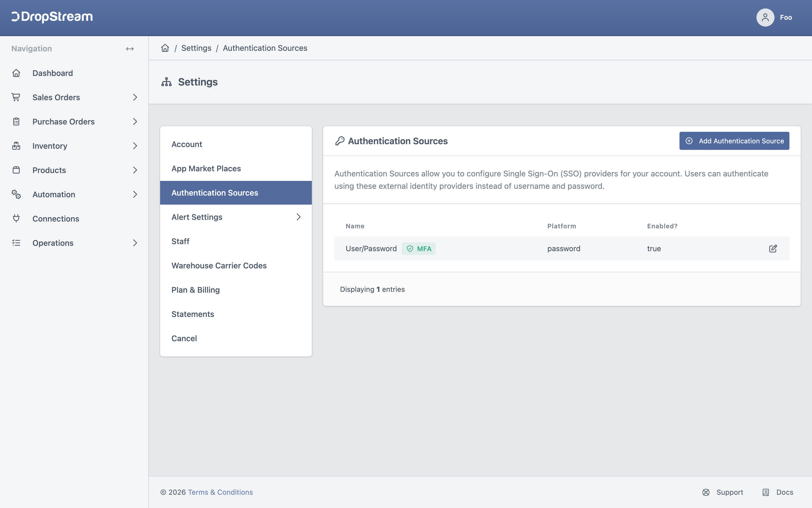Viewport: 812px width, 508px height.
Task: Open Terms & Conditions link
Action: [x=220, y=492]
